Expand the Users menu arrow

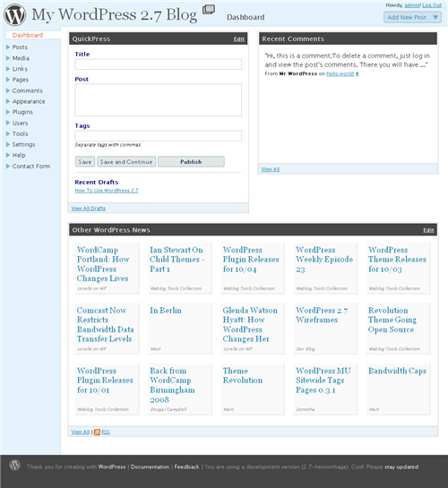tap(8, 123)
